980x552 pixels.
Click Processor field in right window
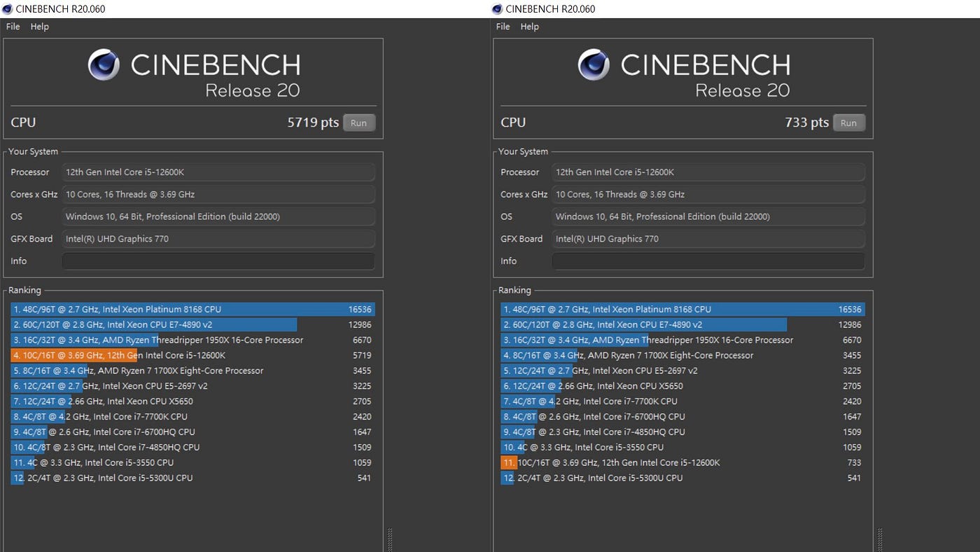pos(708,172)
